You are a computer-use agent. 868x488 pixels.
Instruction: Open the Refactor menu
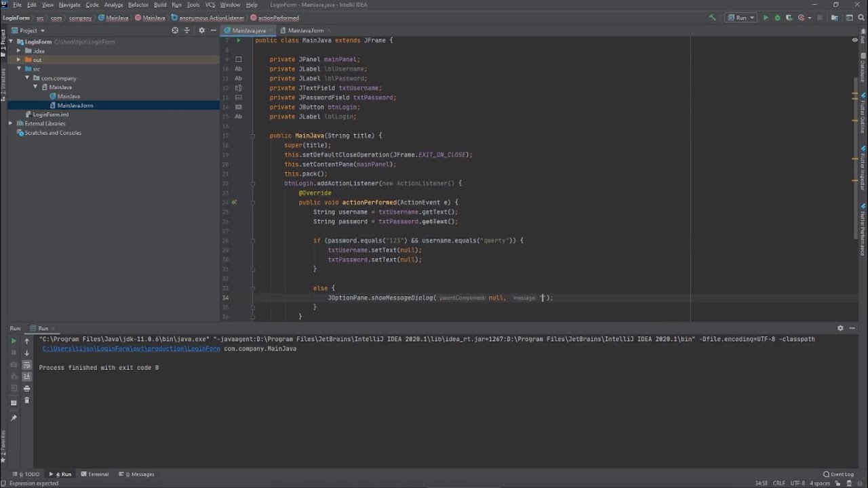[138, 5]
